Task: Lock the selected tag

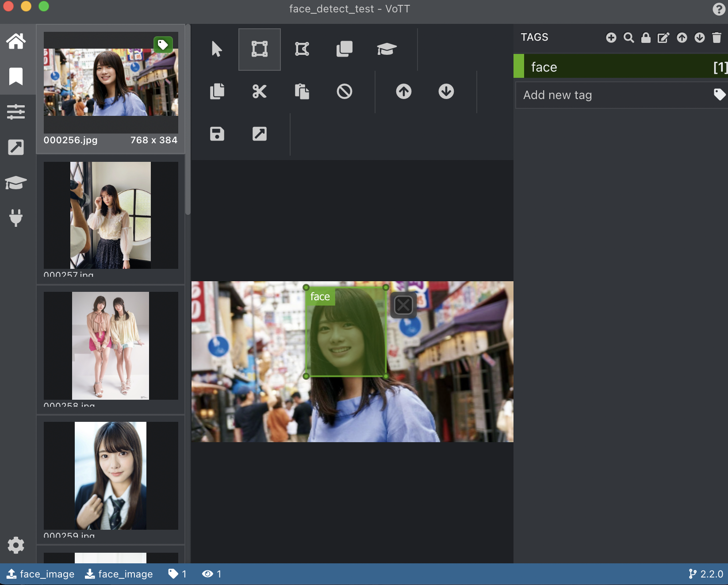Action: point(646,38)
